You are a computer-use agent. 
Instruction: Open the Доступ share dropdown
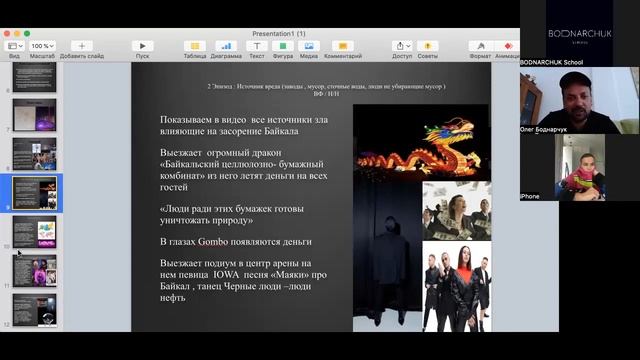[x=402, y=46]
